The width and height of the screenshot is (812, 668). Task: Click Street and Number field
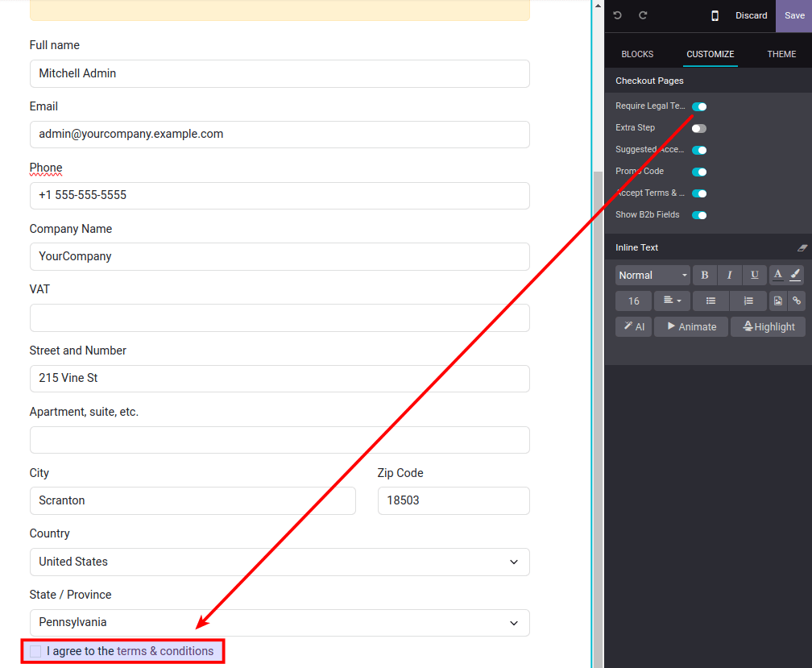tap(280, 379)
